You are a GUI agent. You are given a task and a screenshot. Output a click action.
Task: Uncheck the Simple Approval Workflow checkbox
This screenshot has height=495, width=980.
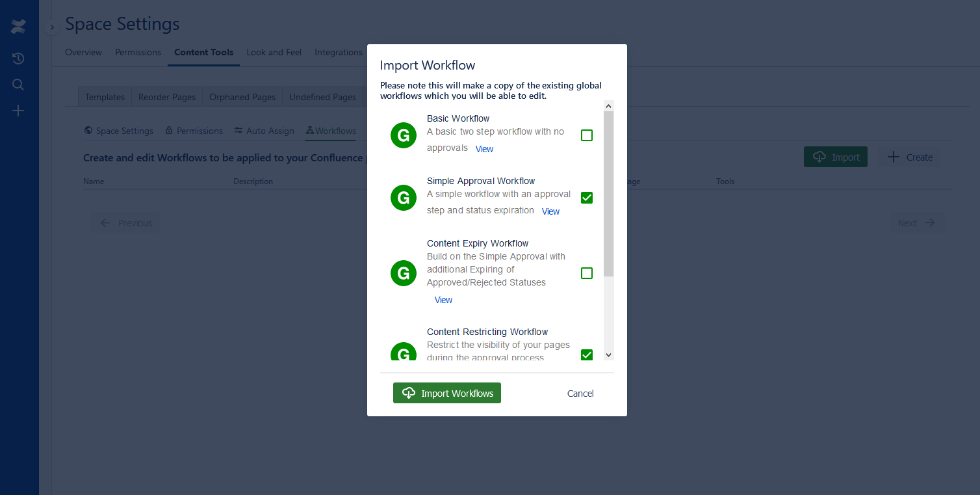click(x=586, y=198)
